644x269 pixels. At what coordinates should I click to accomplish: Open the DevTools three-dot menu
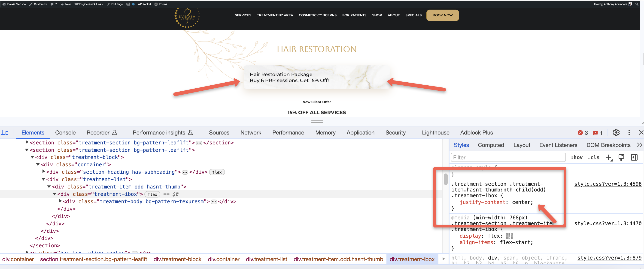click(629, 133)
